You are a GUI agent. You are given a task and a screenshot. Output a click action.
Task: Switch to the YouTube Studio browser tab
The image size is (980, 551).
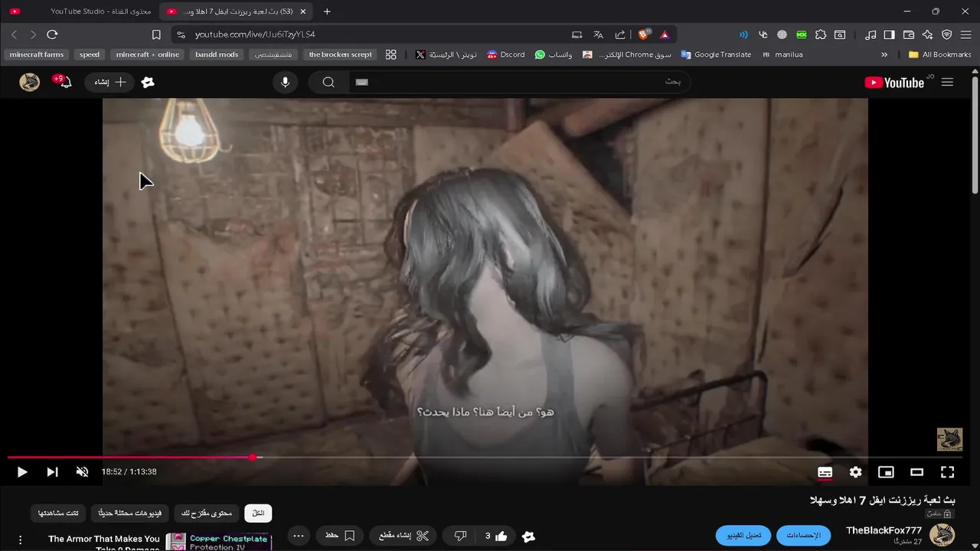click(x=81, y=11)
